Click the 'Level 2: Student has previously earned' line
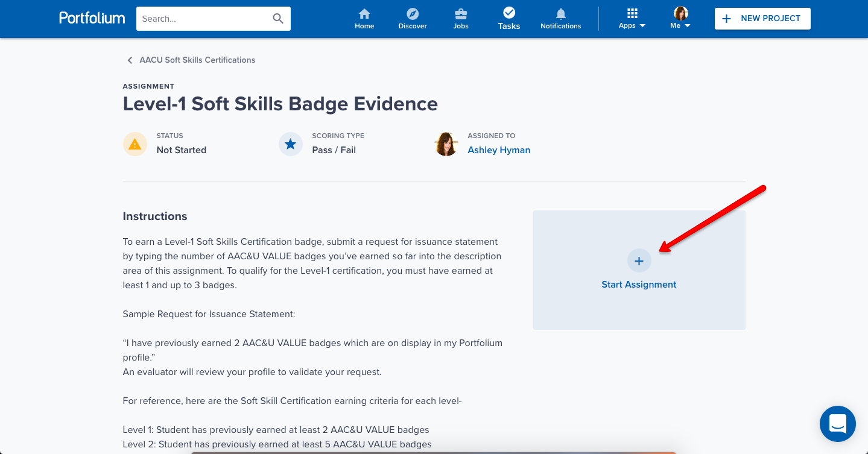The image size is (868, 454). pyautogui.click(x=277, y=444)
